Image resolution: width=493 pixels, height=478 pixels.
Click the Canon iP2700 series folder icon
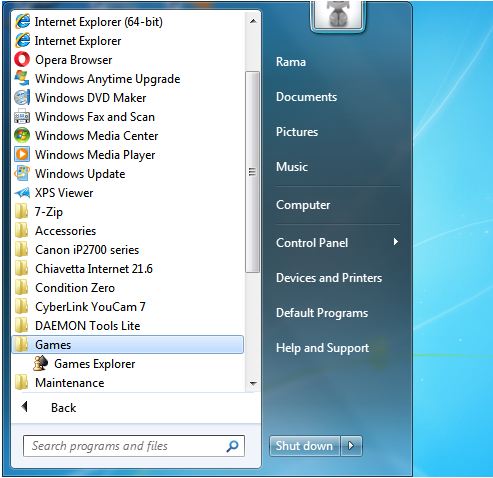22,250
